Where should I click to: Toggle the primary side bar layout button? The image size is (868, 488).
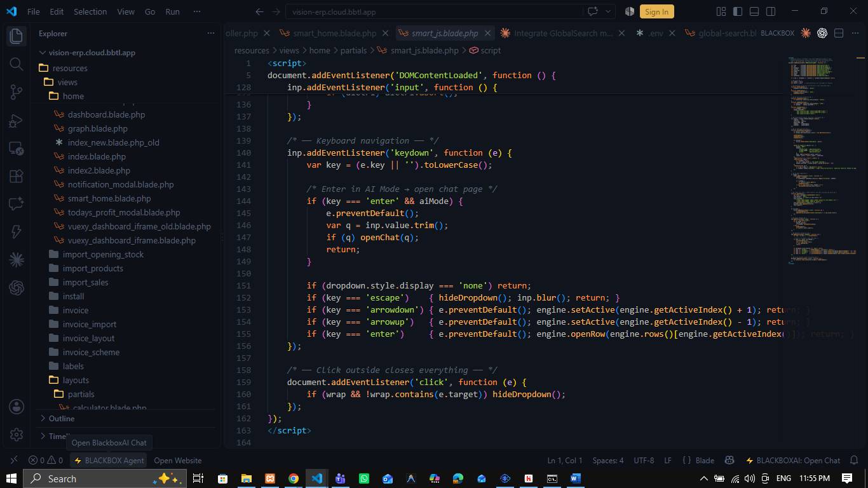click(x=738, y=11)
